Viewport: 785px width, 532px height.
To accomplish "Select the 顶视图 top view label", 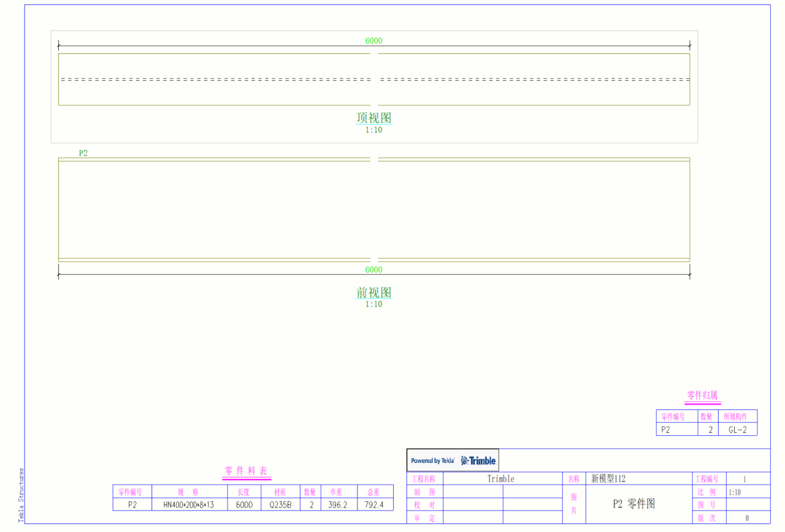I will click(x=373, y=118).
